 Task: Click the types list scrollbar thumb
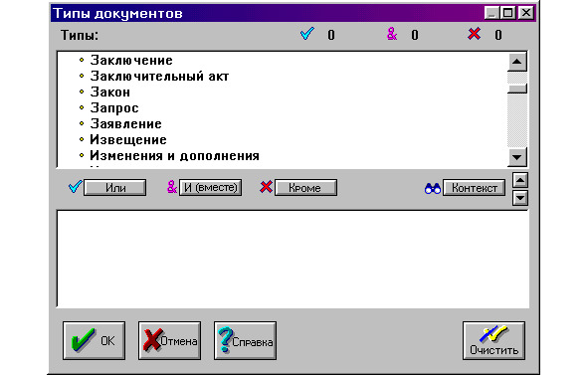tap(517, 89)
